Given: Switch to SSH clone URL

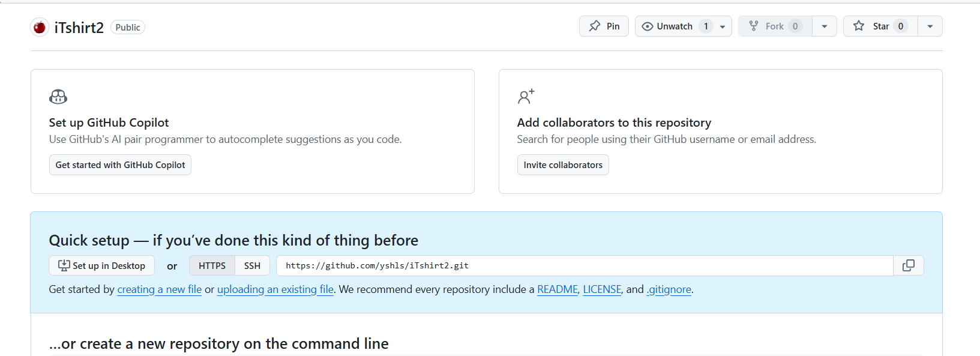Looking at the screenshot, I should [253, 265].
